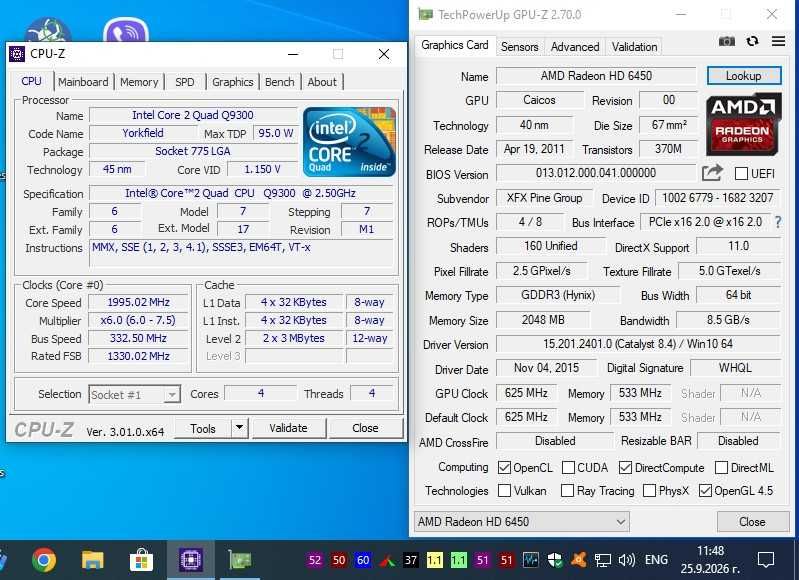
Task: Toggle the Vulkan checkbox
Action: click(x=504, y=490)
